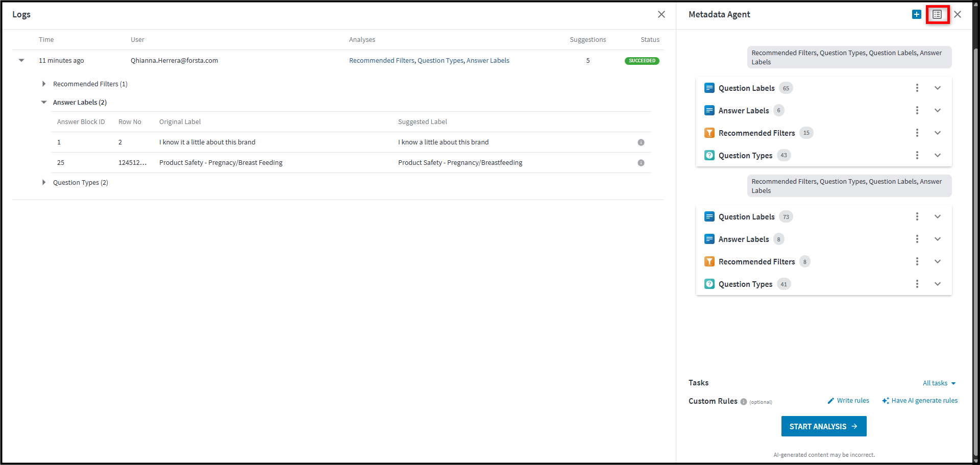Open three-dot menu for Question Labels 73
This screenshot has height=465, width=980.
tap(917, 216)
